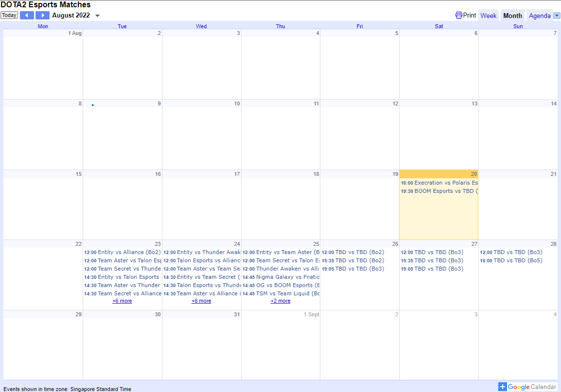Click the date number 20 header
Screen dimensions: 561x392
click(x=473, y=174)
